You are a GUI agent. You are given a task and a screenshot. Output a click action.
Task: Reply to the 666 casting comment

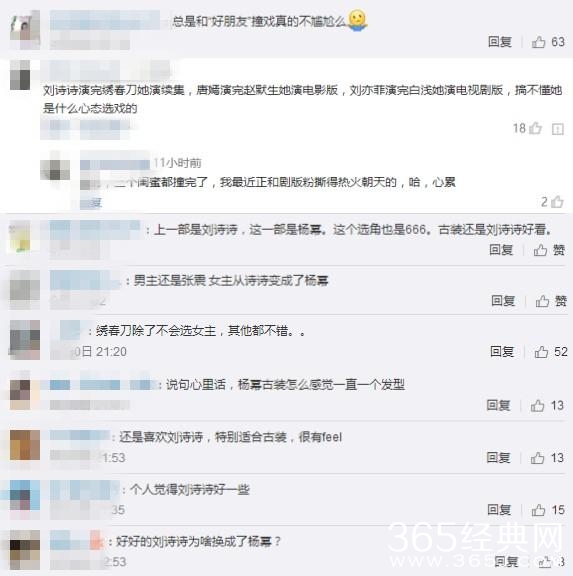pos(501,250)
